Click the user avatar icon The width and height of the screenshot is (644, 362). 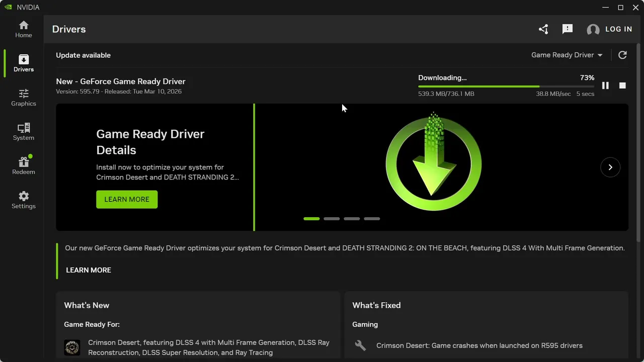click(x=593, y=30)
